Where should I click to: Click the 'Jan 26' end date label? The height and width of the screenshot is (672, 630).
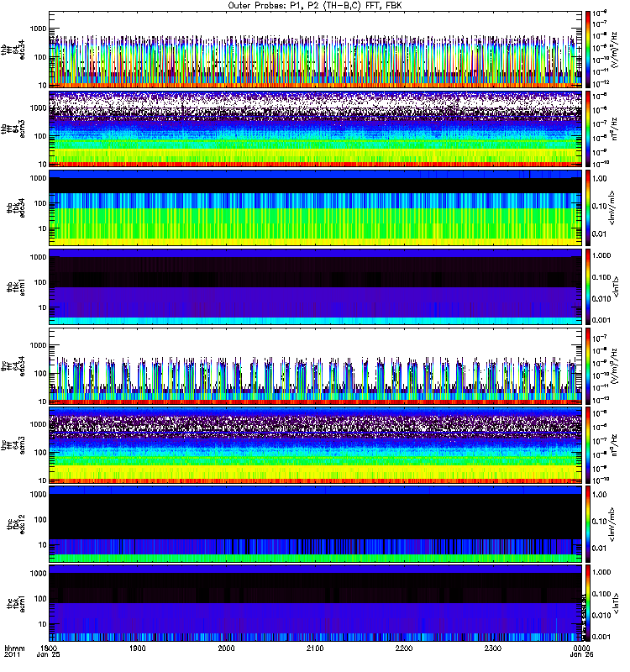click(581, 655)
